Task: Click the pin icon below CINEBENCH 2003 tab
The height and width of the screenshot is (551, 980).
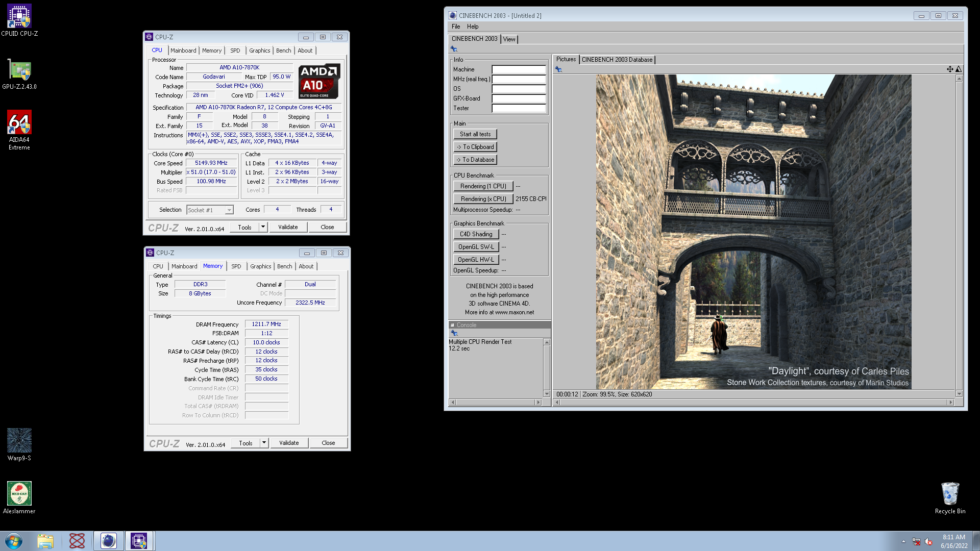Action: pos(454,49)
